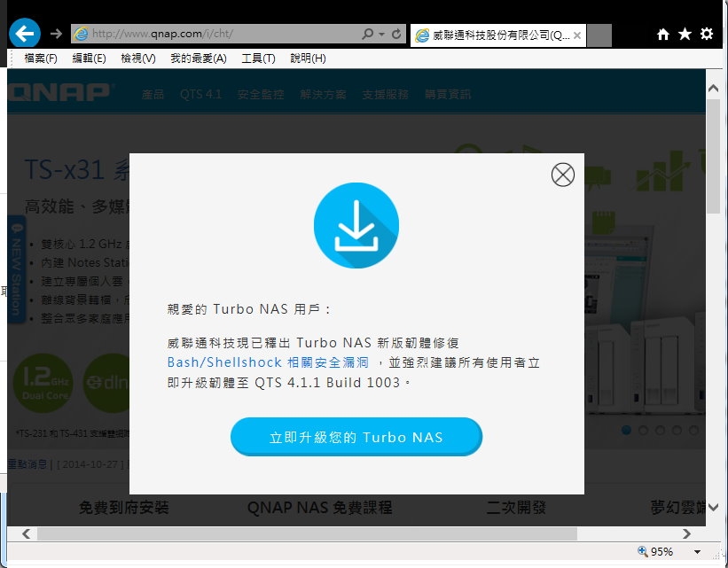
Task: Click the 支援服務 navigation link
Action: click(386, 95)
